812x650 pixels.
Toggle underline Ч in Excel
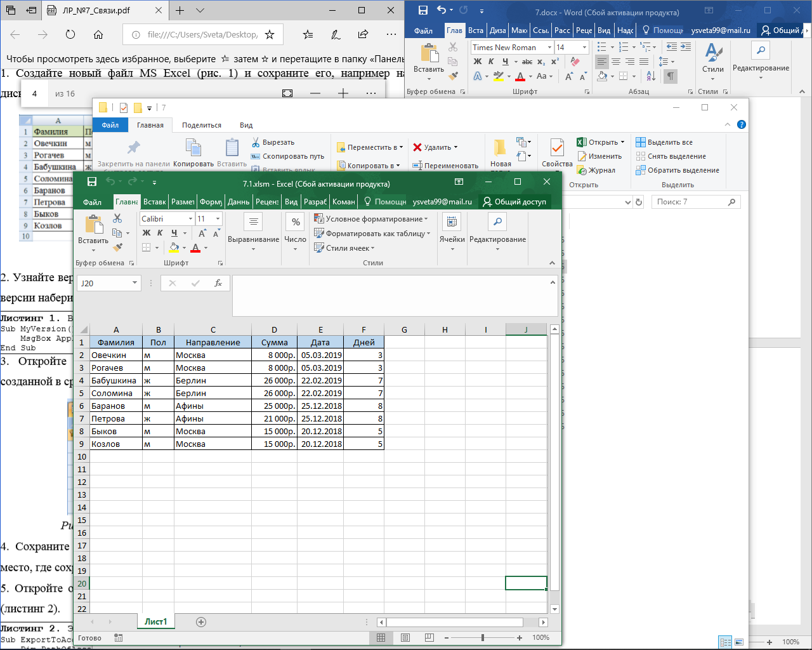point(174,233)
